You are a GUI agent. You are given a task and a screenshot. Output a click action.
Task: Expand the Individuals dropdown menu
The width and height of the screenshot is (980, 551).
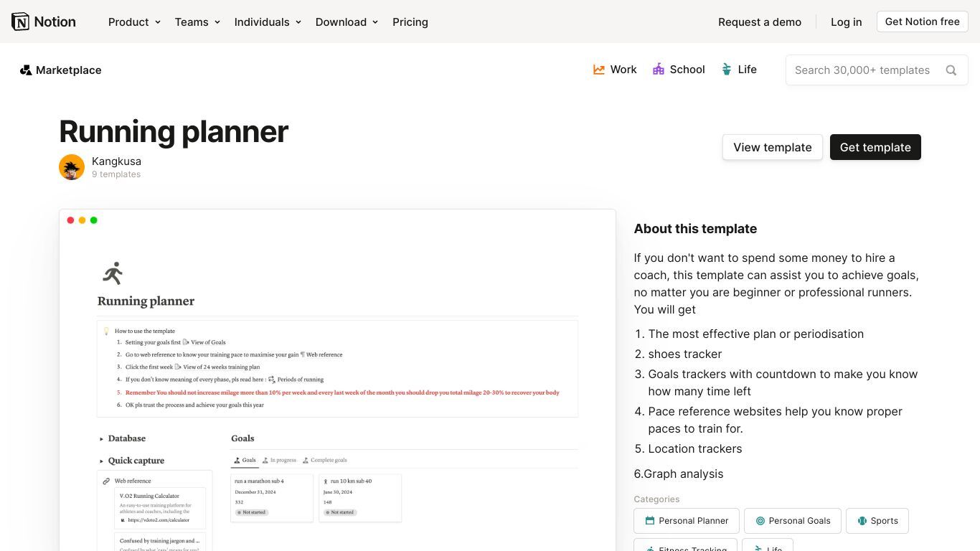pos(268,22)
